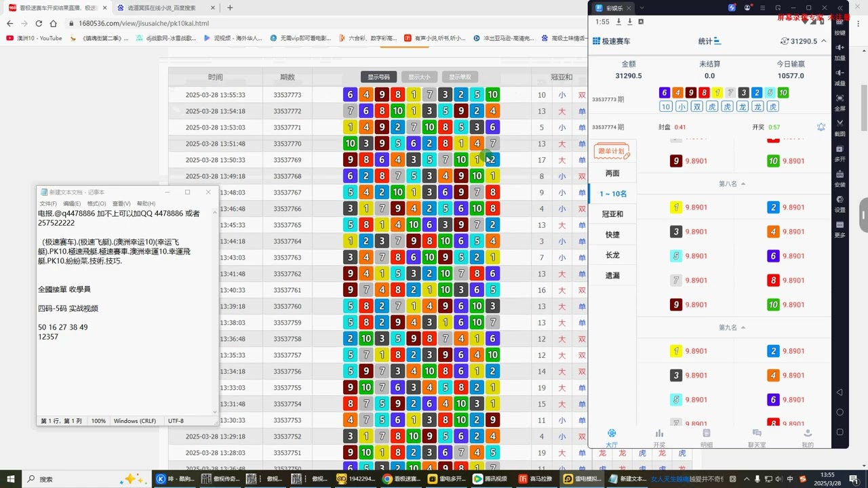This screenshot has height=488, width=868.
Task: Open the 多开 multi-instance tool
Action: (x=840, y=152)
